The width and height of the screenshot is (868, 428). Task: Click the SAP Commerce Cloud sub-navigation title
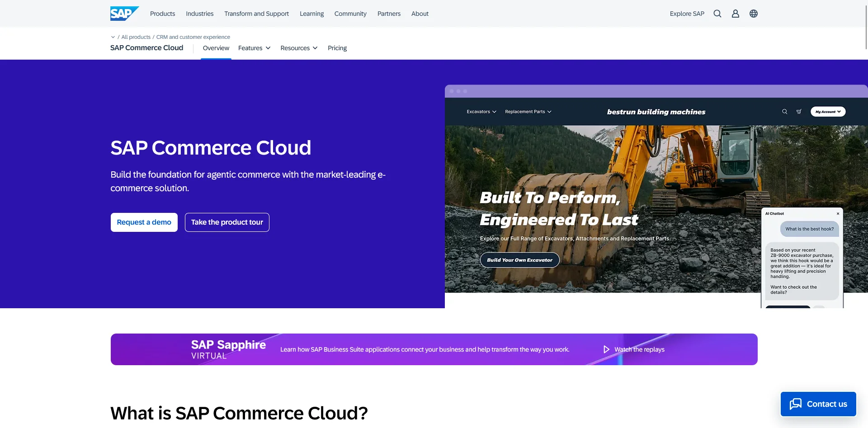pyautogui.click(x=147, y=47)
